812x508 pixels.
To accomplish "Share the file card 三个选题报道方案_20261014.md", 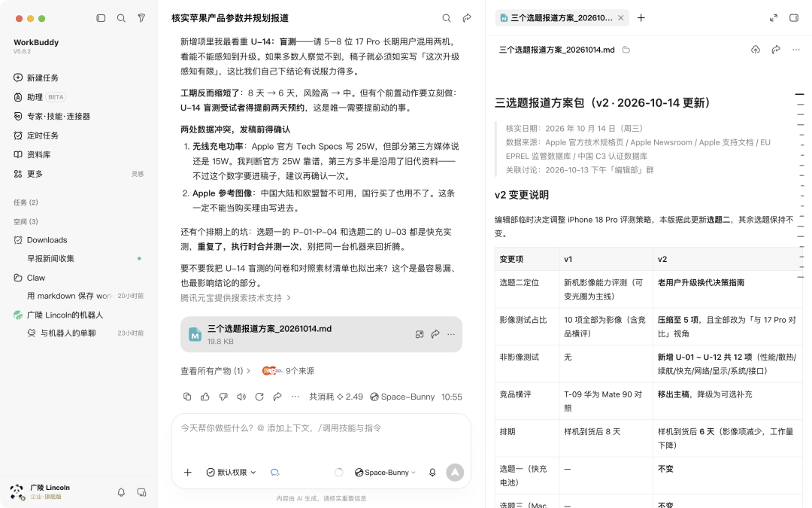I will click(435, 334).
